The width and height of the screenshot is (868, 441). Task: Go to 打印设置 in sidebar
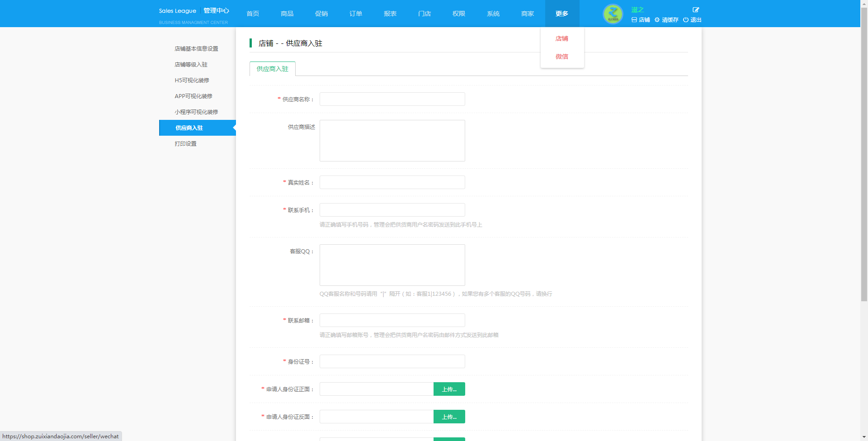(186, 144)
